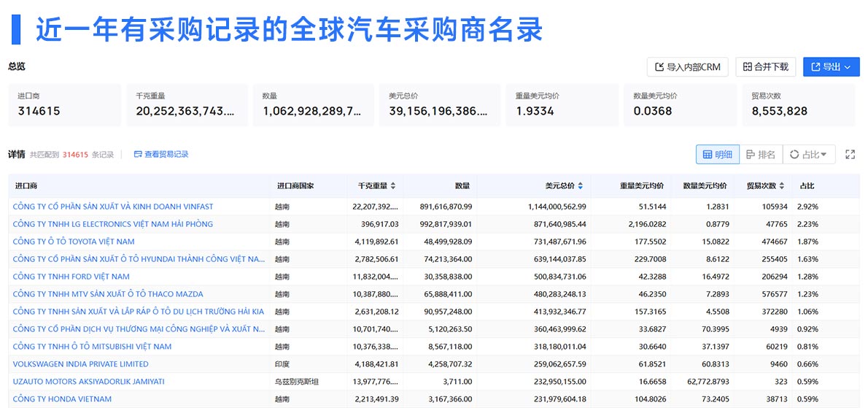Open FORD VIỆT NAM importer link

[71, 277]
